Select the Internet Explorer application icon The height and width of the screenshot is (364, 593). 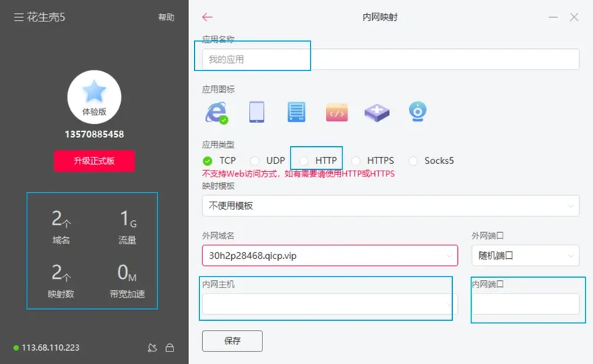[x=216, y=113]
